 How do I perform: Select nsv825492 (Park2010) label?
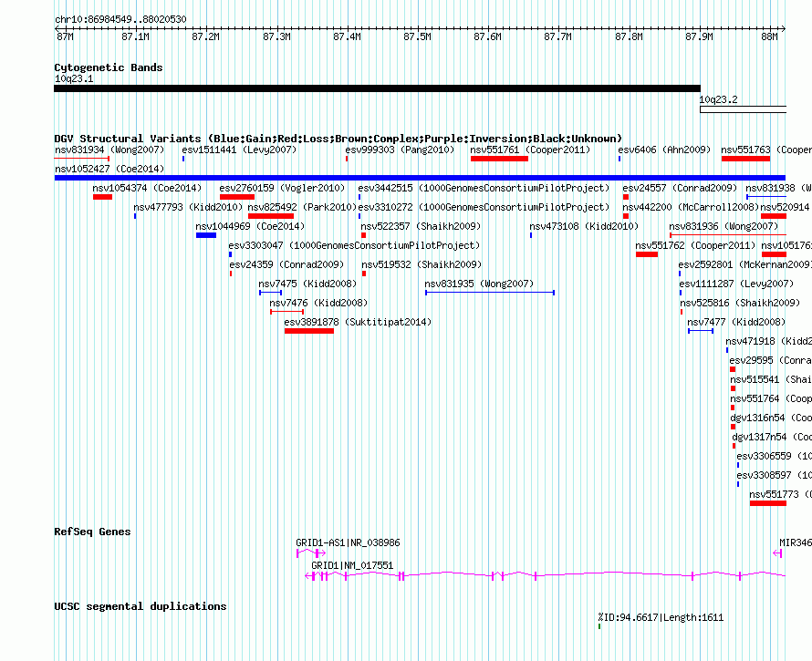(x=300, y=207)
